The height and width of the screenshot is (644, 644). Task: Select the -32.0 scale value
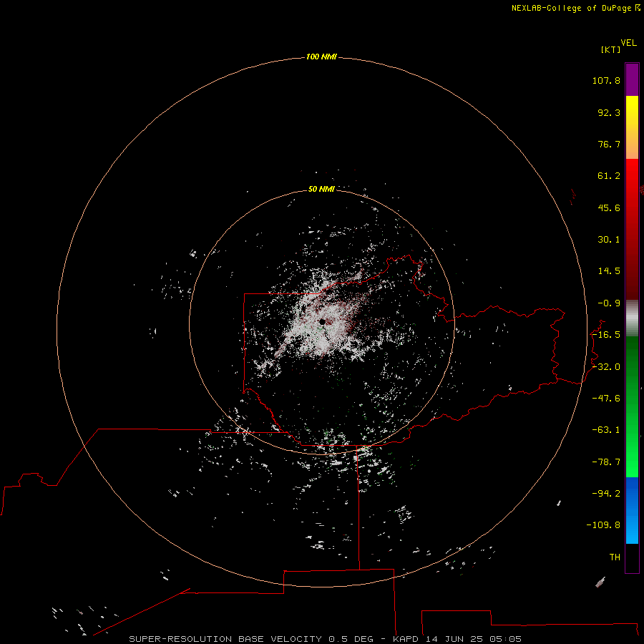[606, 367]
